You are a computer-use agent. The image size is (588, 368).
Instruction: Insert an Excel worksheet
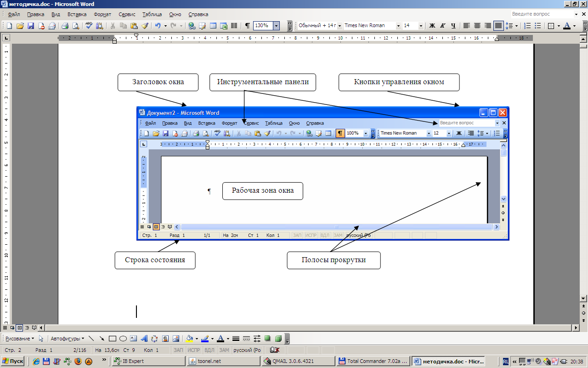pos(224,26)
